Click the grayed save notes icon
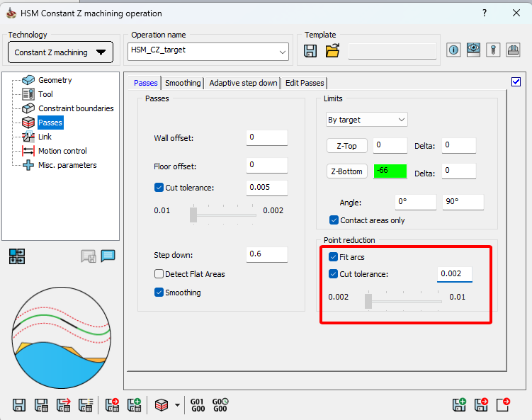The height and width of the screenshot is (420, 532). [x=89, y=256]
